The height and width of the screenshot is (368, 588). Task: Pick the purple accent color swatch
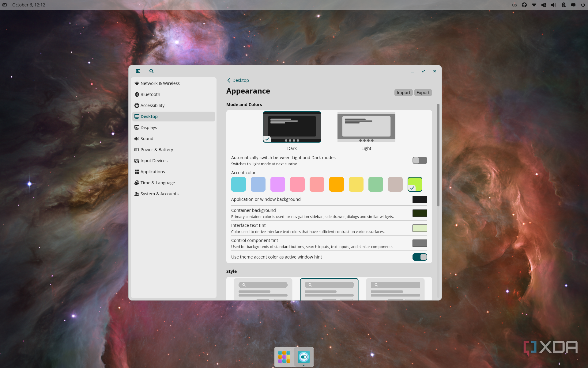pos(278,184)
